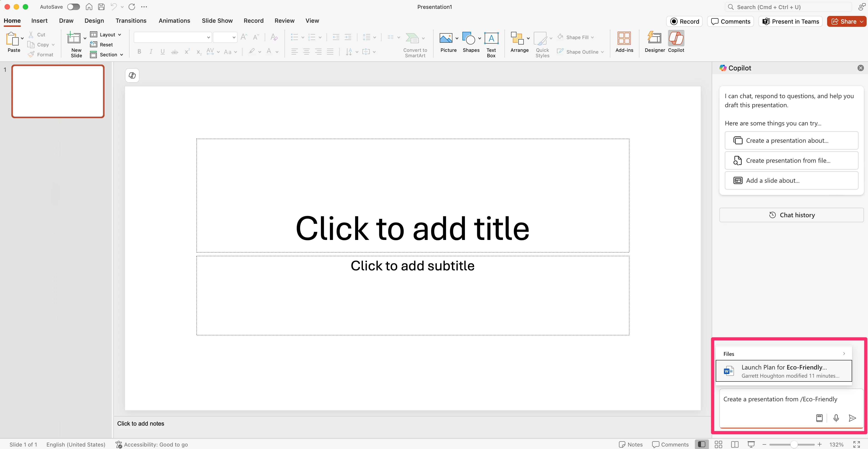Click the Add-ins icon
The image size is (868, 449).
pyautogui.click(x=624, y=39)
